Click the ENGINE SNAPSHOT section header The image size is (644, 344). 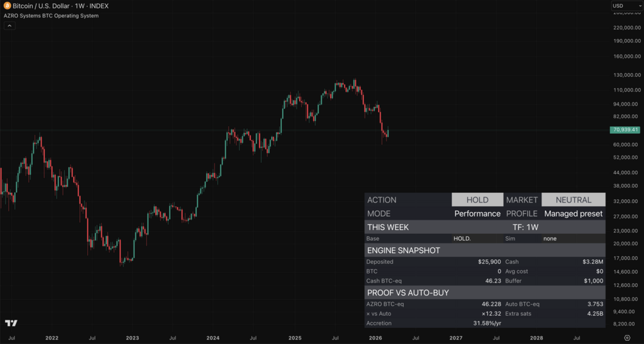pos(404,250)
